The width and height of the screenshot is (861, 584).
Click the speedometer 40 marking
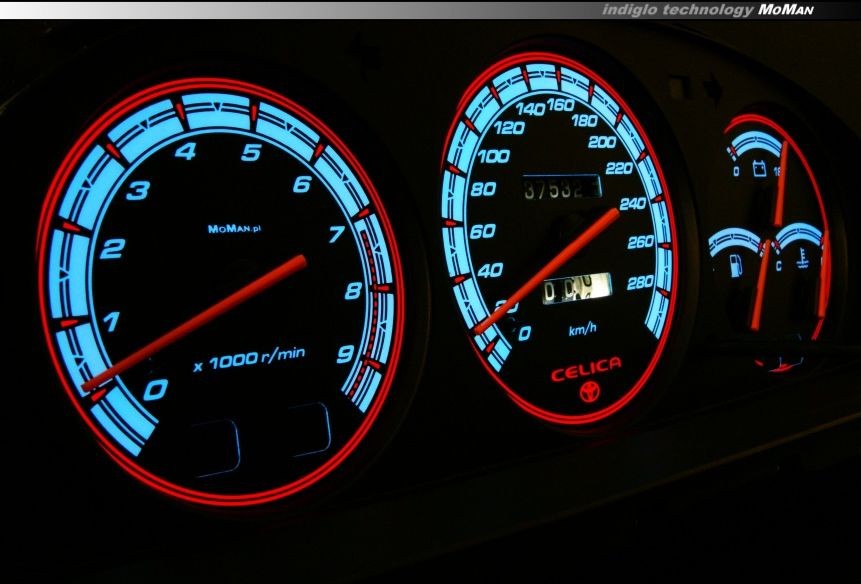[x=490, y=270]
